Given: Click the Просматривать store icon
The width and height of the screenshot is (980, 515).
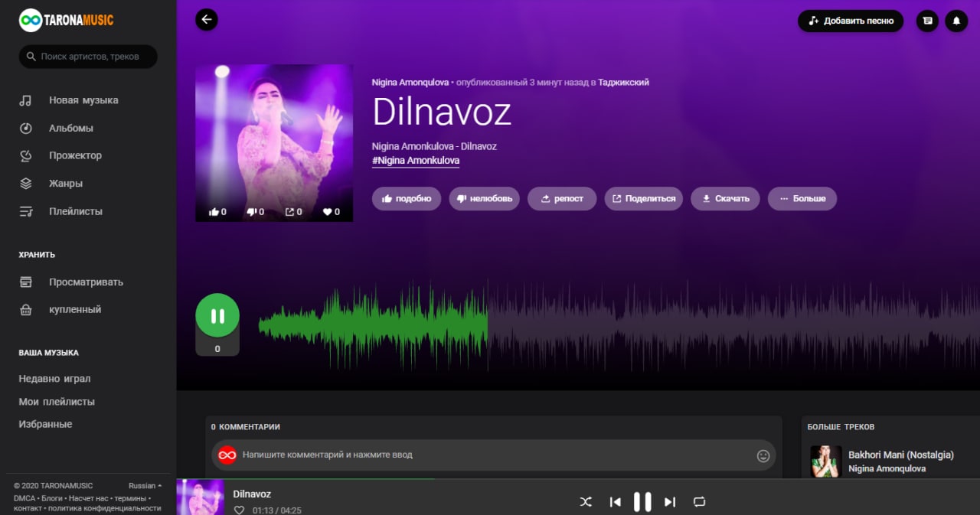Looking at the screenshot, I should (x=25, y=282).
